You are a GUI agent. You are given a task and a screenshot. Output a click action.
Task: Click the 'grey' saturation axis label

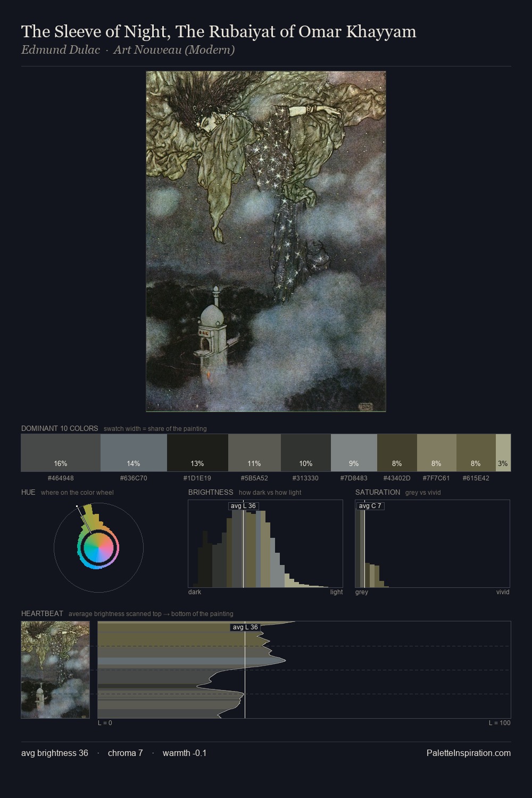[362, 592]
